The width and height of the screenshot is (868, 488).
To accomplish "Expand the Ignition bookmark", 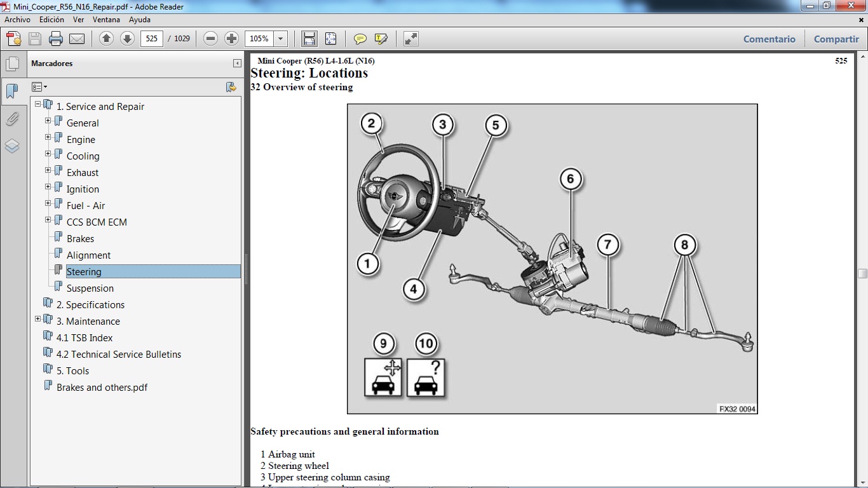I will click(48, 186).
